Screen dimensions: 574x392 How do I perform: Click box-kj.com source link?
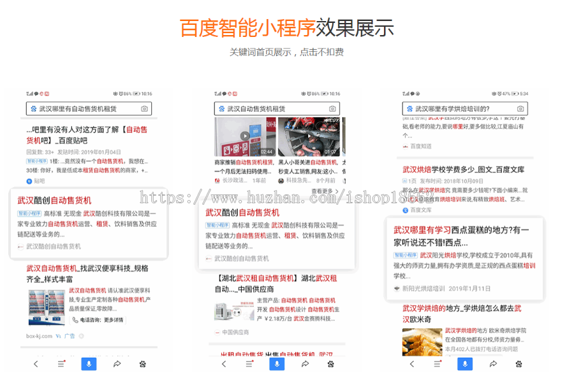39,336
